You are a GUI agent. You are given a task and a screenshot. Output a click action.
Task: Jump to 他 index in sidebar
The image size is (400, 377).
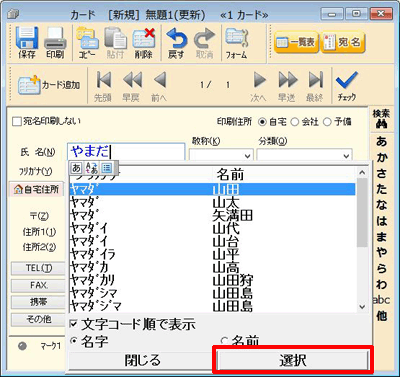[381, 315]
